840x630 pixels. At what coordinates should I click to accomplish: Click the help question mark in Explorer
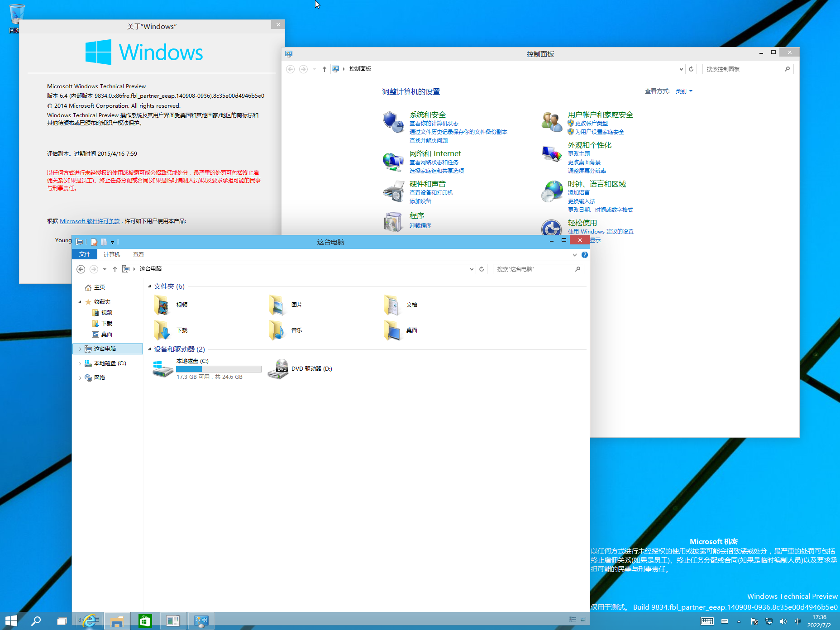tap(585, 255)
